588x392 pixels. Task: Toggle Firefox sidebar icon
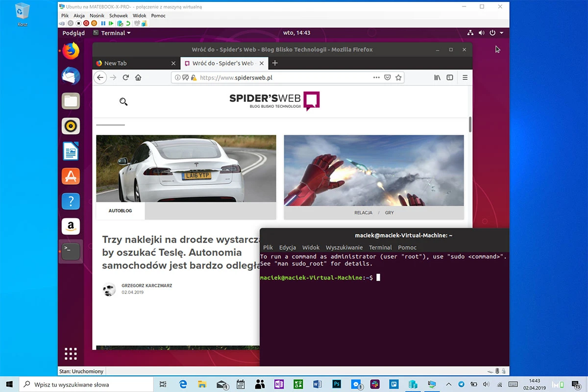[x=450, y=77]
